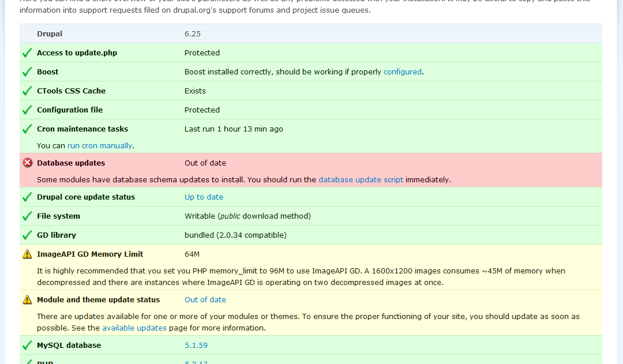Click the 'Drupal' row label
The width and height of the screenshot is (623, 364).
pos(50,34)
